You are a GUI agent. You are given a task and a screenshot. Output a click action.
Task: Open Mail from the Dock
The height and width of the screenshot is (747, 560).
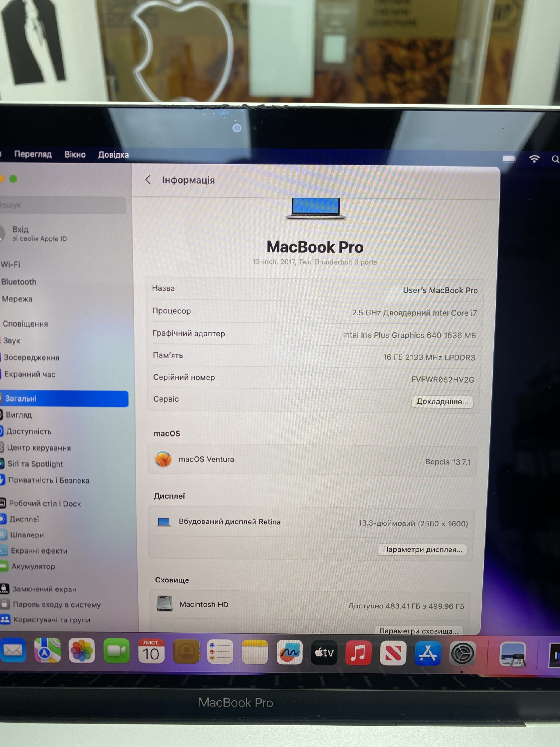pyautogui.click(x=13, y=650)
